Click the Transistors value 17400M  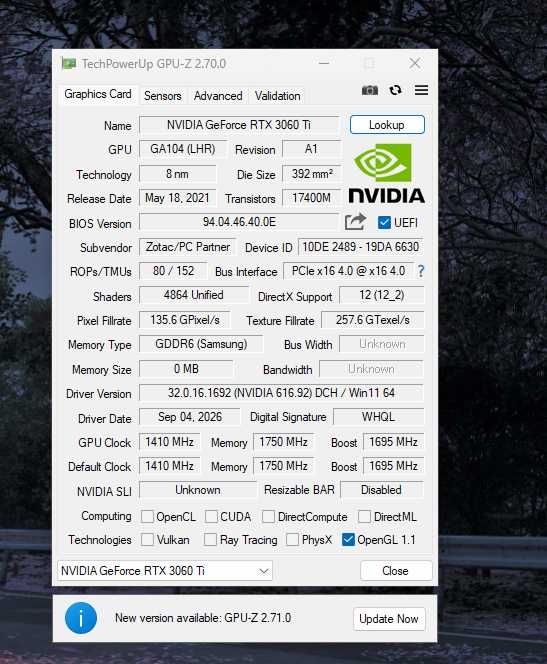[x=312, y=198]
